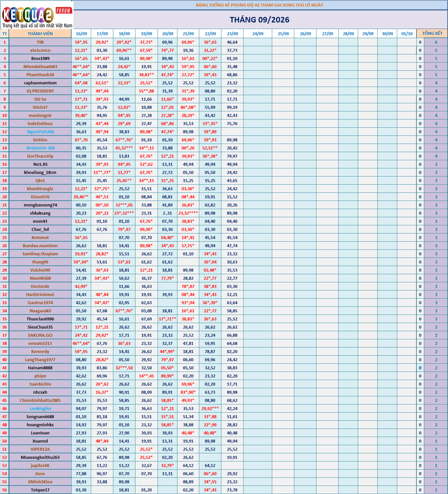Select member Thuoclao6996
The width and height of the screenshot is (448, 494).
tap(40, 319)
